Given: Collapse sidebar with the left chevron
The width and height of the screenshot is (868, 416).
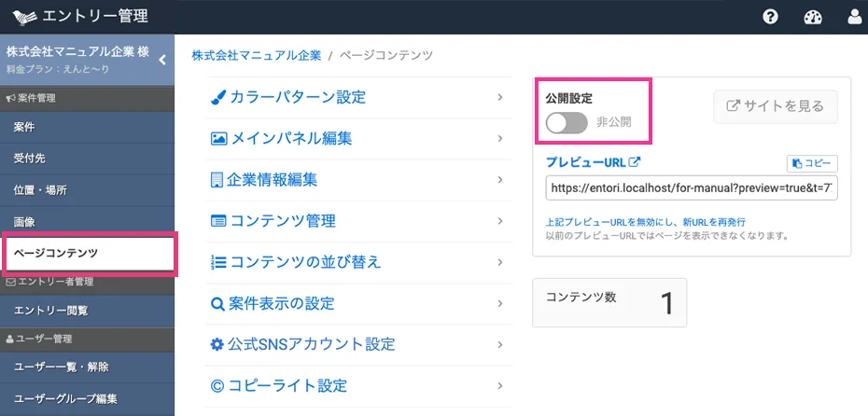Looking at the screenshot, I should 162,60.
